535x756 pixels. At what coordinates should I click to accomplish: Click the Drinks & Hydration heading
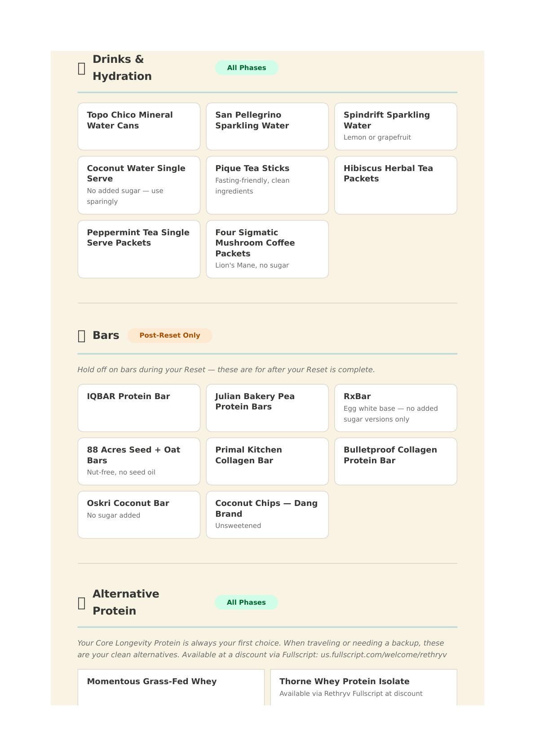tap(122, 68)
